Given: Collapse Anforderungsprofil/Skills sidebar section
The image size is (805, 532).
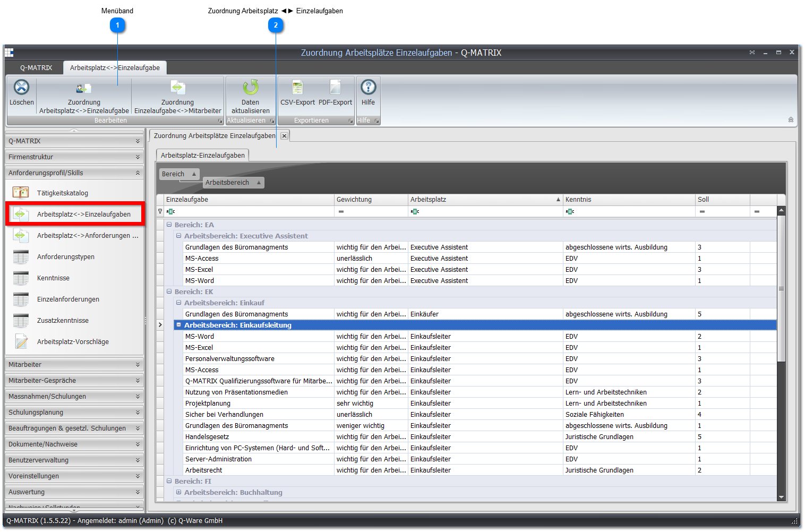Looking at the screenshot, I should tap(74, 173).
